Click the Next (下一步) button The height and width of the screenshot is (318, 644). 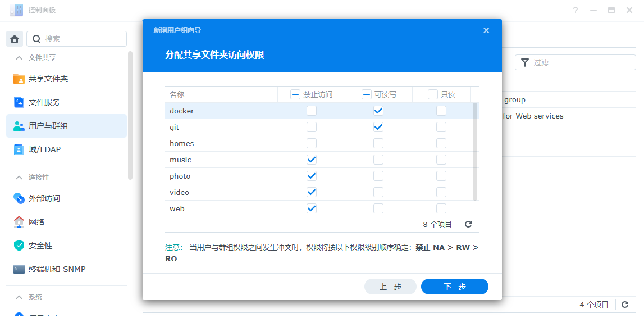(454, 287)
